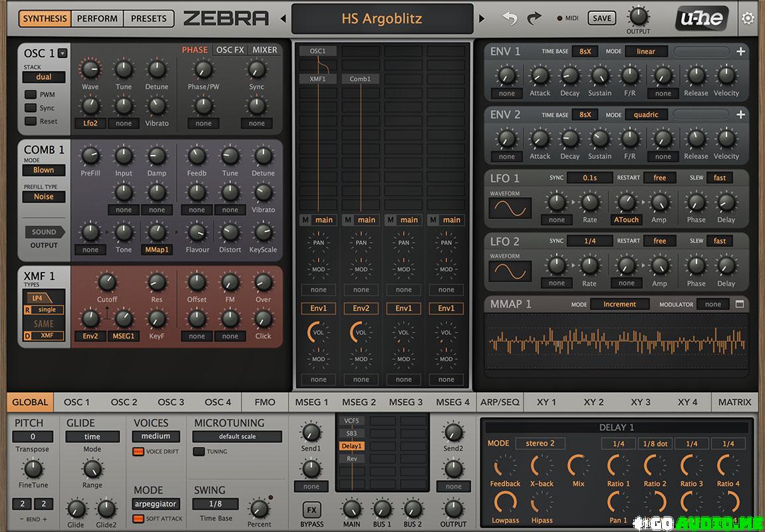The height and width of the screenshot is (532, 765).
Task: Click the Lfo2 modulation source under Wave
Action: point(90,124)
